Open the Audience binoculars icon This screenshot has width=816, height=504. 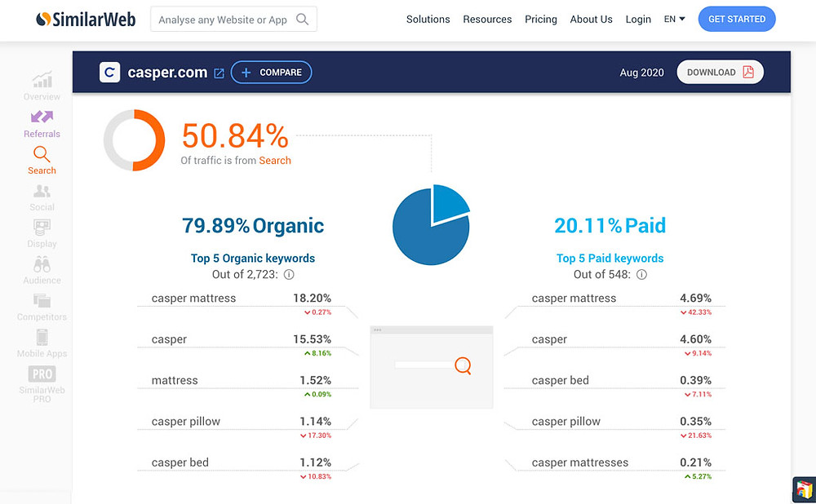42,264
